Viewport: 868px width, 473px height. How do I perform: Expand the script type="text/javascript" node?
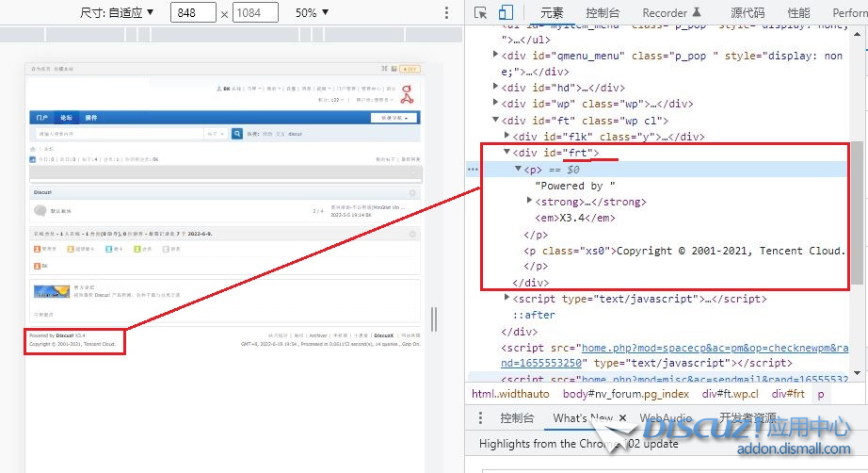click(x=506, y=298)
